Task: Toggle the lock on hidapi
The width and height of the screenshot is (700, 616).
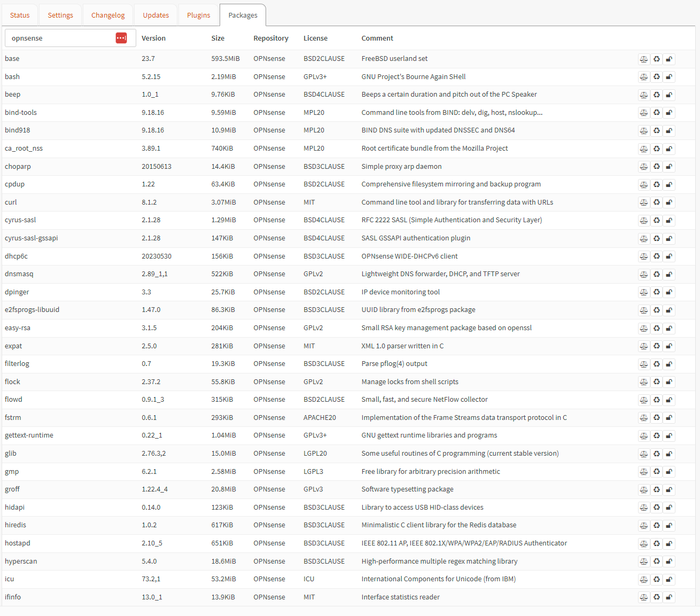Action: click(669, 508)
